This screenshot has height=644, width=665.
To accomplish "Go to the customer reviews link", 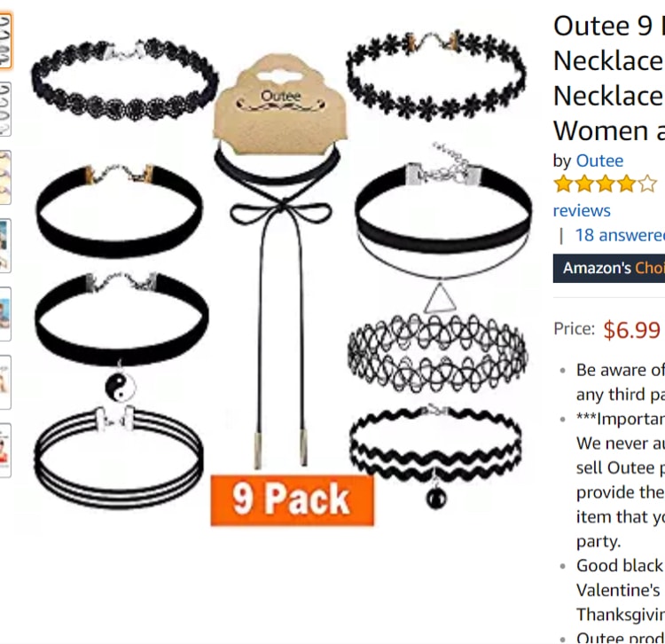I will coord(582,210).
